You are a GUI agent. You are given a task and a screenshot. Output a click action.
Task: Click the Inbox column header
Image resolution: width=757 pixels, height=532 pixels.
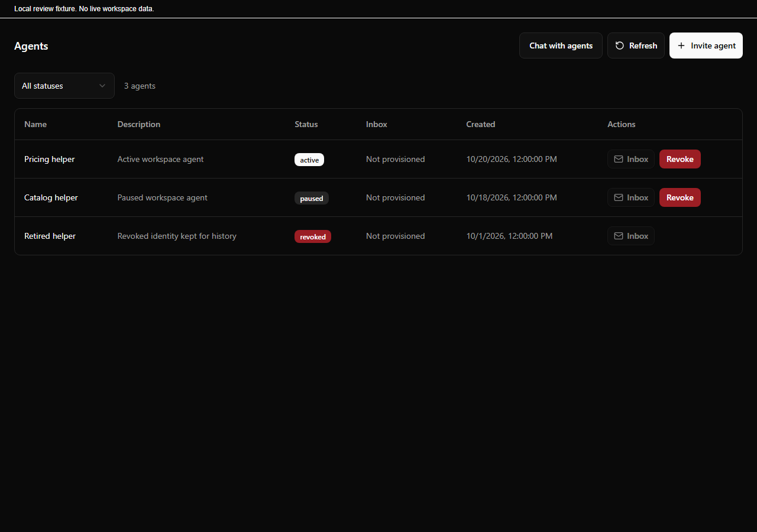click(x=377, y=124)
